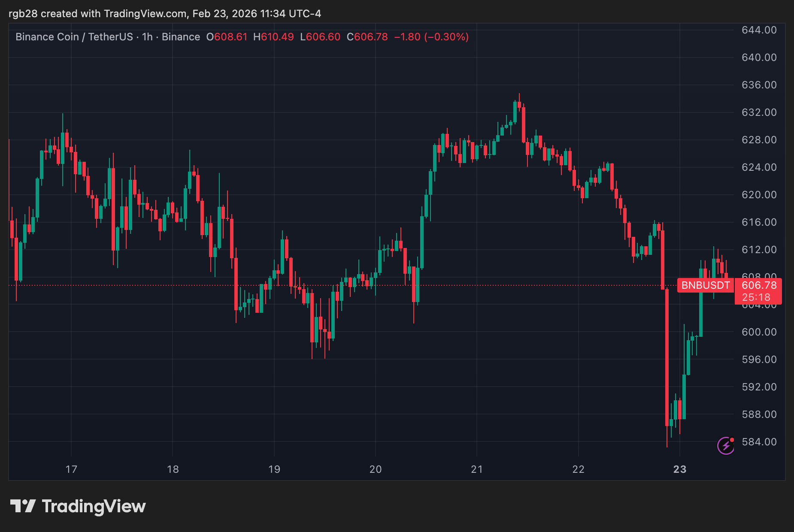Toggle the 25:18 candle countdown timer
The image size is (794, 532).
pos(757,296)
